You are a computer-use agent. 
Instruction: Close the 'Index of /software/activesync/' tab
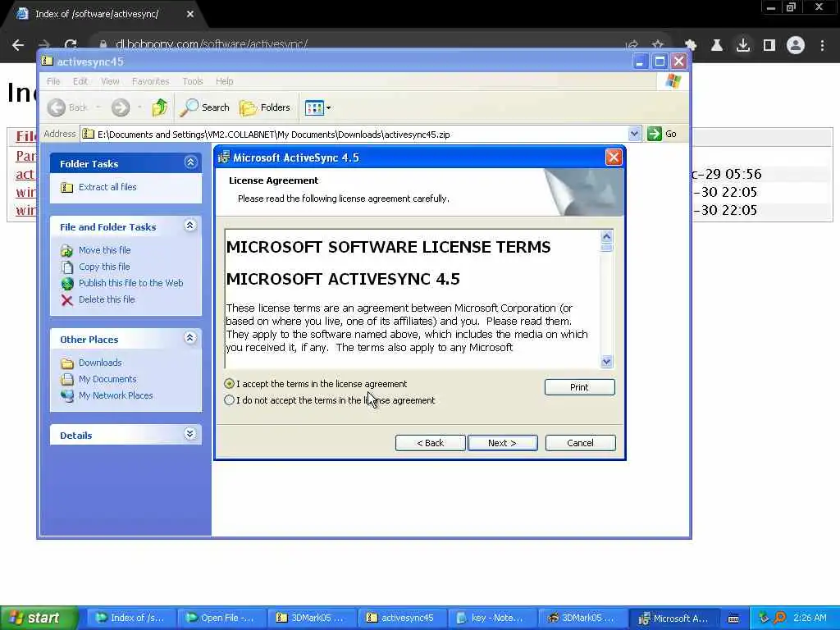click(x=190, y=15)
